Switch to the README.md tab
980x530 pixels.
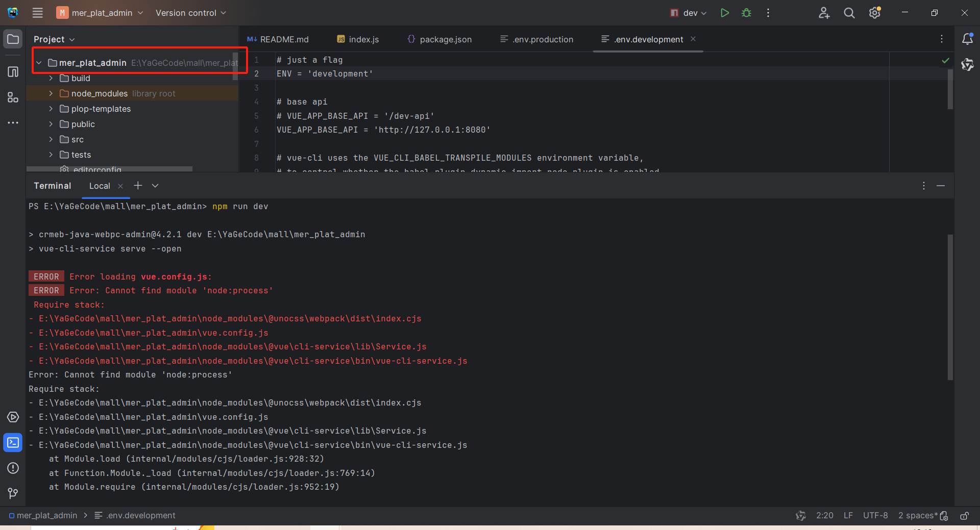(x=278, y=39)
